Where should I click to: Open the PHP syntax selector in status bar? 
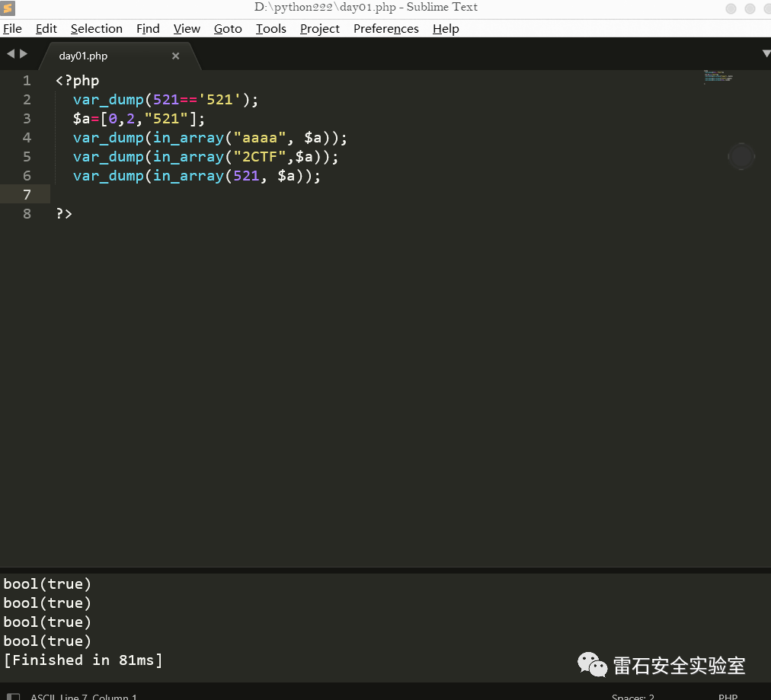point(728,696)
